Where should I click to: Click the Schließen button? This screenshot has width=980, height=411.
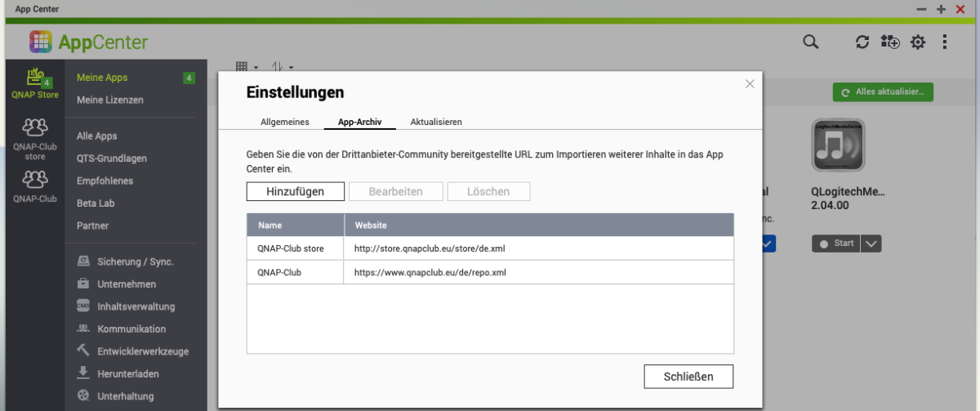(688, 377)
